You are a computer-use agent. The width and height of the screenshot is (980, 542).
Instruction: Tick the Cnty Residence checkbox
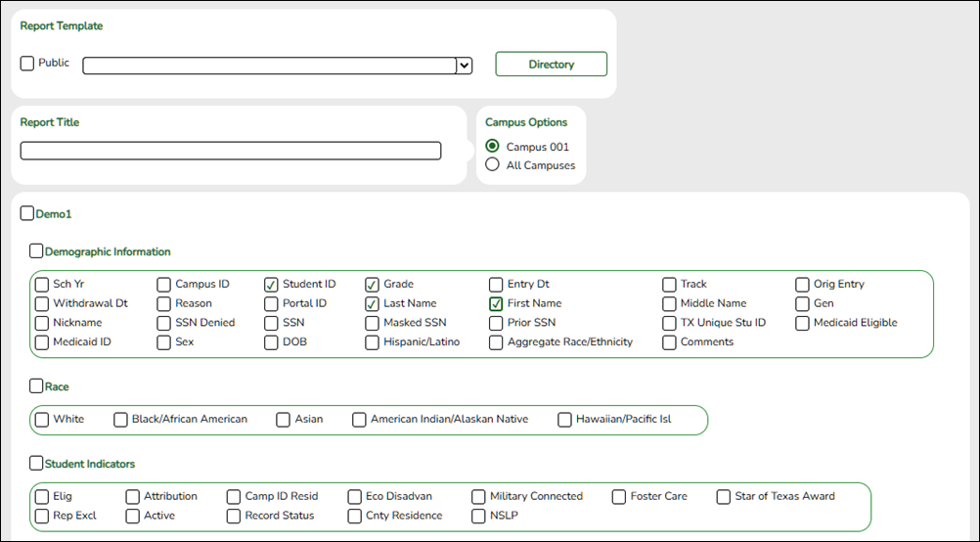(354, 517)
